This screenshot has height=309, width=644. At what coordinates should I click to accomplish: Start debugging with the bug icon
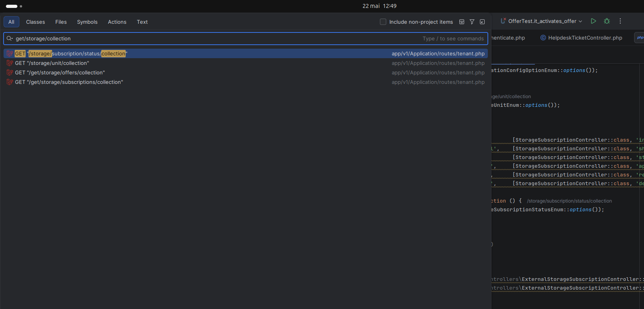click(607, 21)
